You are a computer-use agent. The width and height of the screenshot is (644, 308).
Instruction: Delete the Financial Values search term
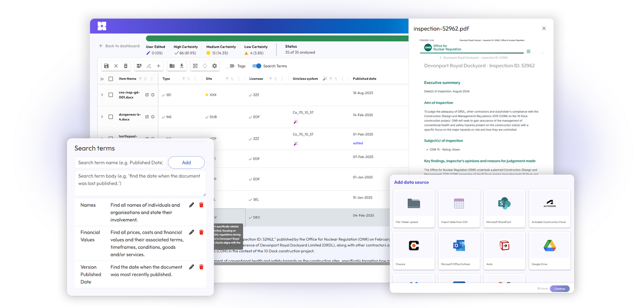point(201,232)
